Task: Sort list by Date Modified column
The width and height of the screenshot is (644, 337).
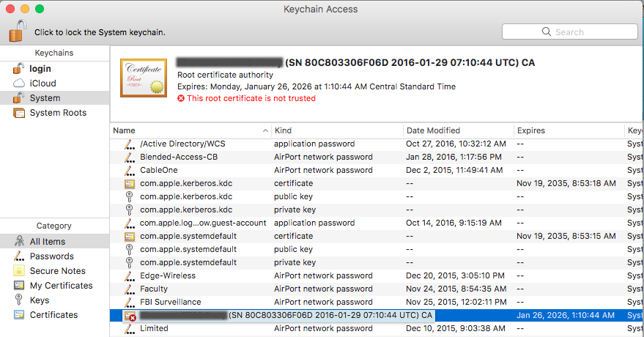Action: pyautogui.click(x=459, y=130)
